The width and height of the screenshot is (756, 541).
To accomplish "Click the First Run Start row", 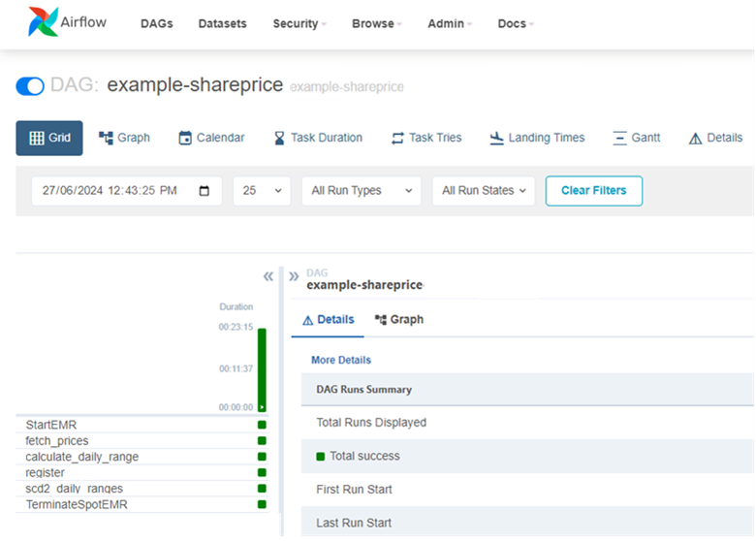I will [x=527, y=490].
